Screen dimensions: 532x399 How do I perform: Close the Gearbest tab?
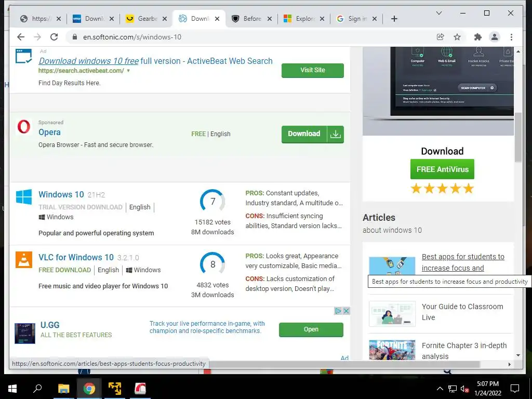pos(165,19)
